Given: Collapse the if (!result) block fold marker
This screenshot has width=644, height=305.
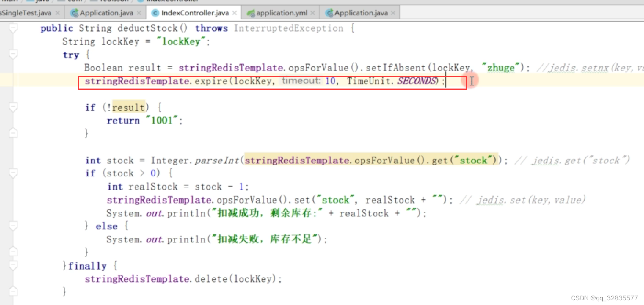Looking at the screenshot, I should tap(13, 107).
